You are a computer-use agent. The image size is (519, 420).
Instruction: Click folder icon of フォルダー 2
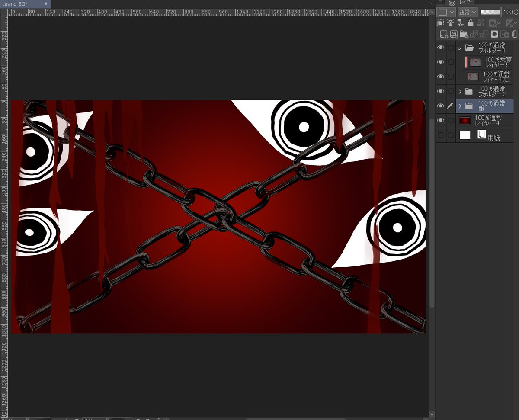tap(469, 91)
